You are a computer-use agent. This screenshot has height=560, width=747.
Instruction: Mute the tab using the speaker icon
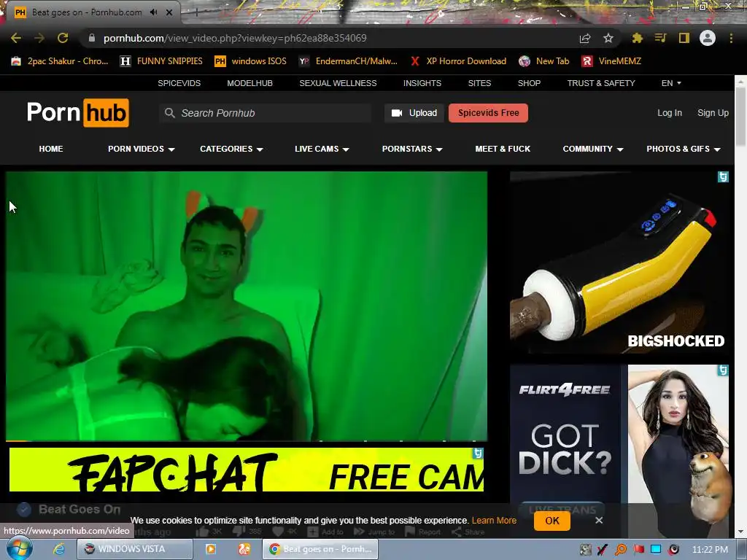coord(153,12)
